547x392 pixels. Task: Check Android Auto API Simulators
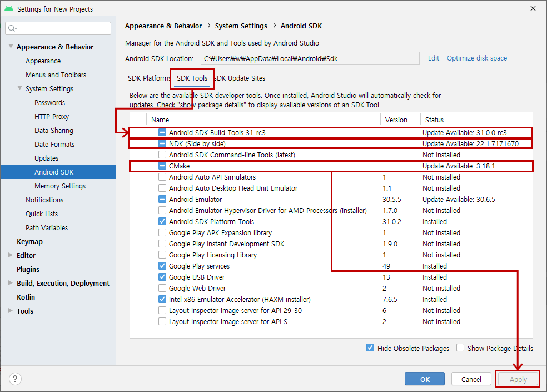[162, 177]
